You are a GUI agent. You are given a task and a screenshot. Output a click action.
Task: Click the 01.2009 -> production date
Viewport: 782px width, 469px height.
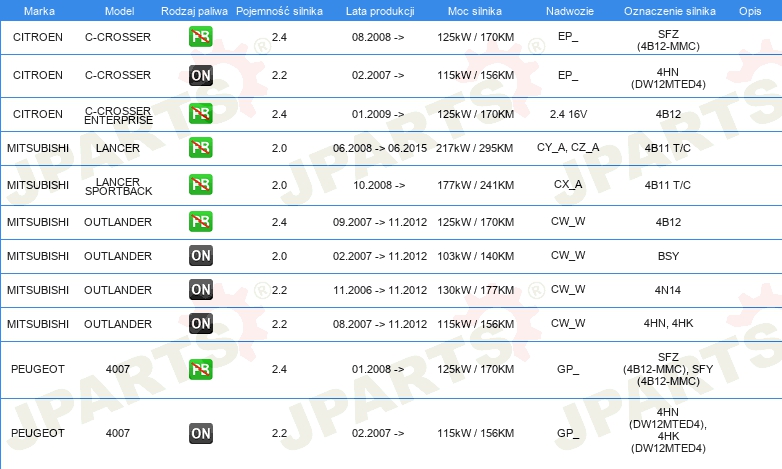tap(378, 114)
